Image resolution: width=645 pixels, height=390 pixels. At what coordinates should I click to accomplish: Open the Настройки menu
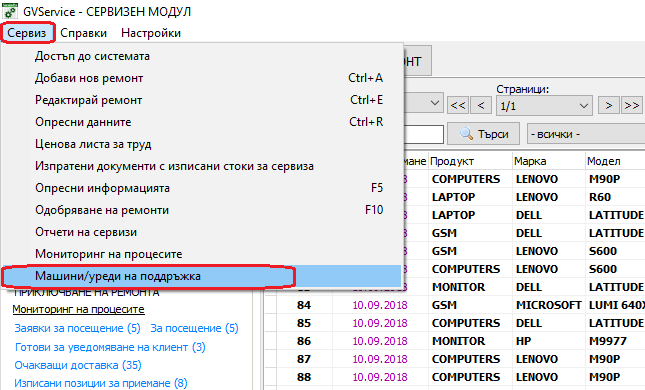coord(151,33)
